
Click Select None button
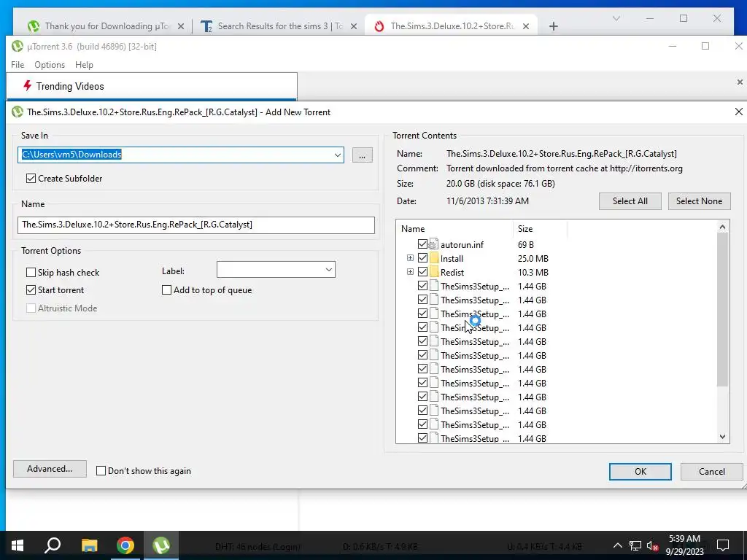(699, 201)
